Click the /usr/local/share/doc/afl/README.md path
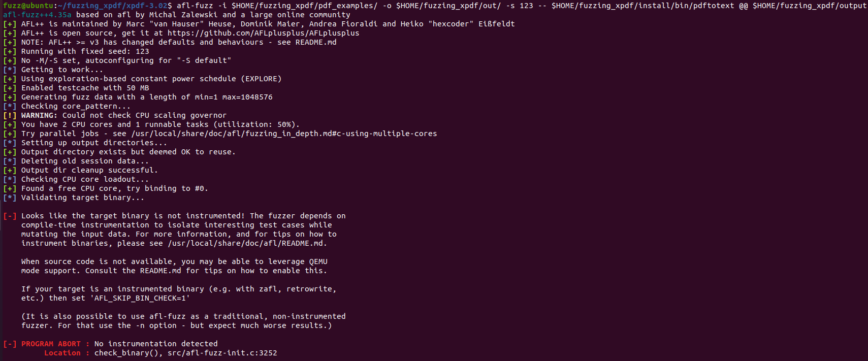The image size is (868, 361). pos(246,243)
